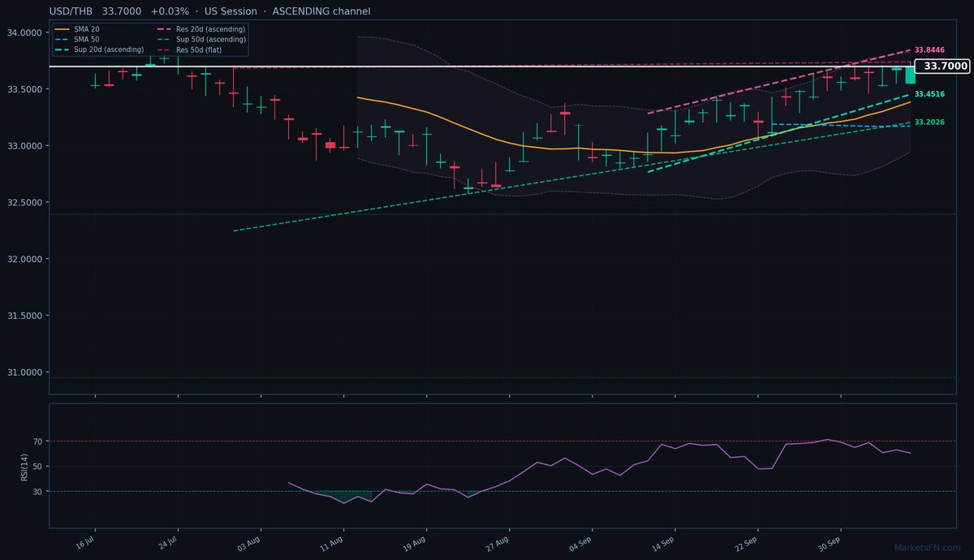Click the 50 level on RSI axis
Viewport: 974px width, 560px height.
pyautogui.click(x=37, y=467)
